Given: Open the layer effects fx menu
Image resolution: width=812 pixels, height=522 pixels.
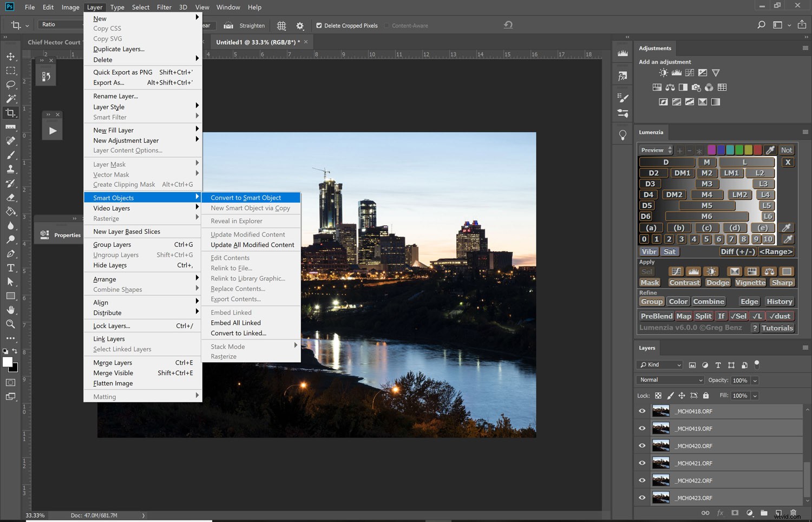Looking at the screenshot, I should [720, 513].
